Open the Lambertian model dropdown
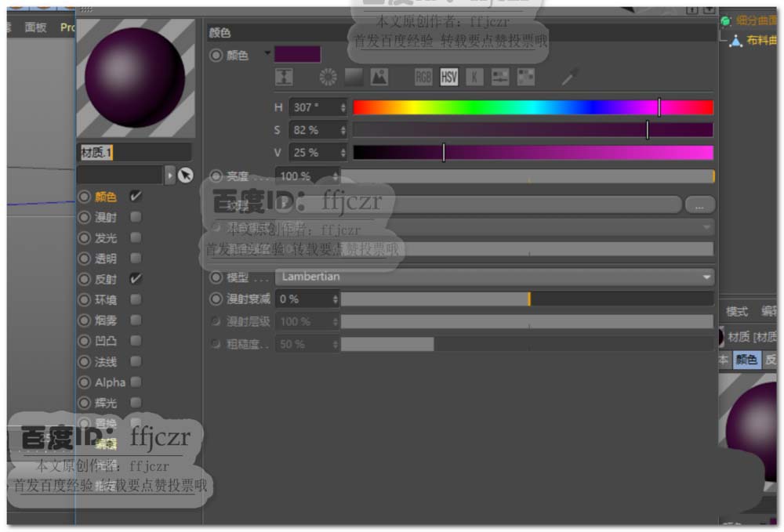Viewport: 784px width, 532px height. point(494,277)
